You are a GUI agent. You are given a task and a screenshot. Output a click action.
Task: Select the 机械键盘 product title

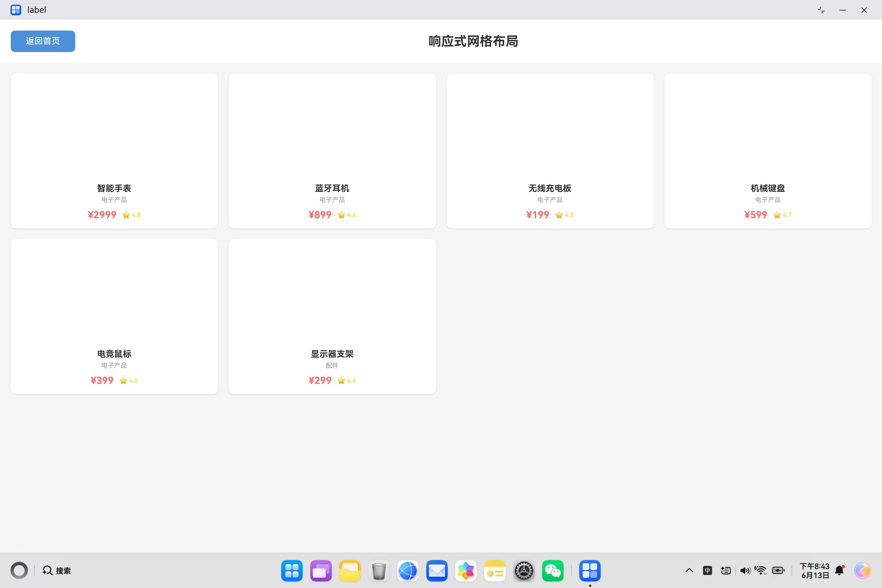coord(768,188)
